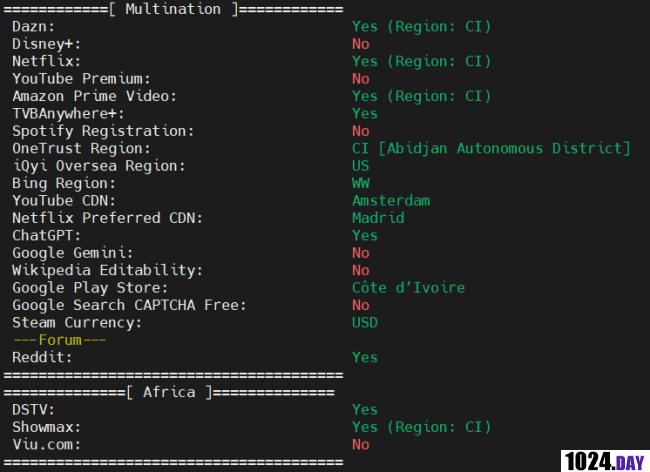Click the Viu.com No result

(x=361, y=444)
